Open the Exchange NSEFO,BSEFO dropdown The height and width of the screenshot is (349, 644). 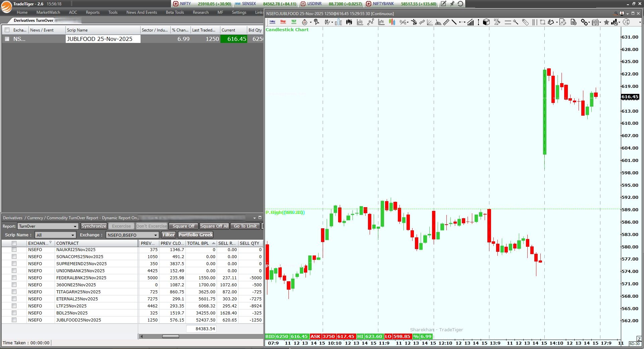[x=132, y=235]
